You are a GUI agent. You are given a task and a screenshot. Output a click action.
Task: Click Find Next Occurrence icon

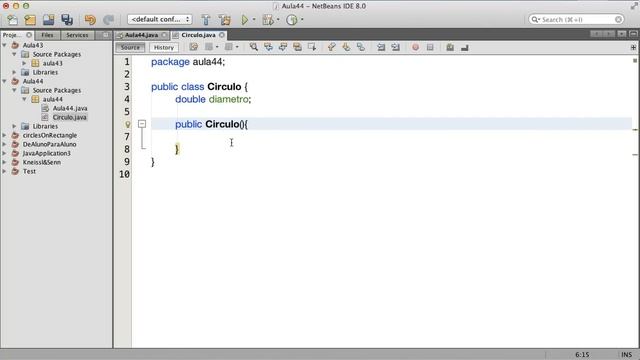[283, 47]
